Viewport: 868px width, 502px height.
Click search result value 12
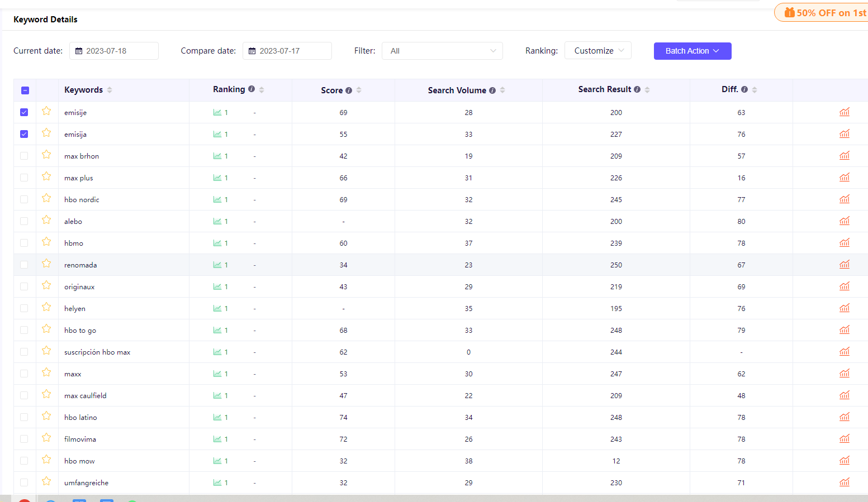click(616, 461)
